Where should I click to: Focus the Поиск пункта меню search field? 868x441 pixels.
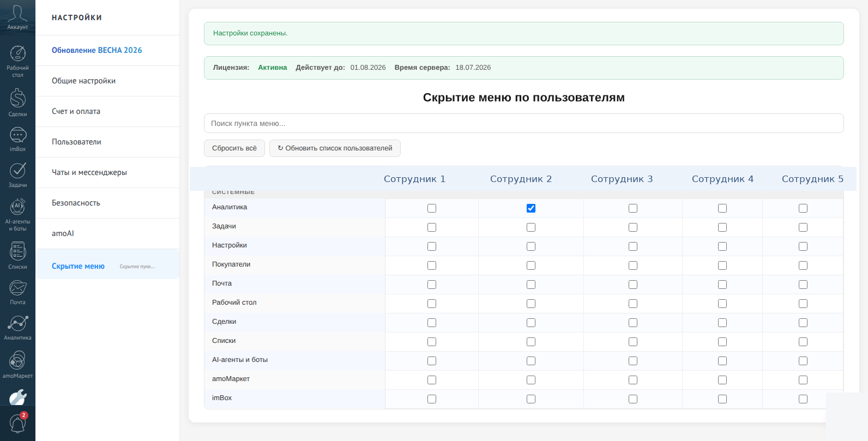[523, 123]
